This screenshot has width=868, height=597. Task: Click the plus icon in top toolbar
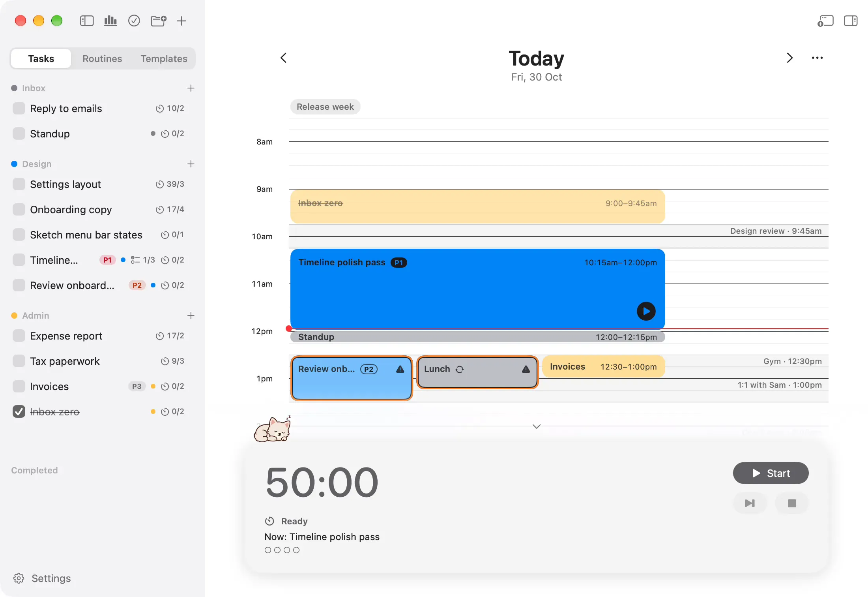[x=181, y=21]
